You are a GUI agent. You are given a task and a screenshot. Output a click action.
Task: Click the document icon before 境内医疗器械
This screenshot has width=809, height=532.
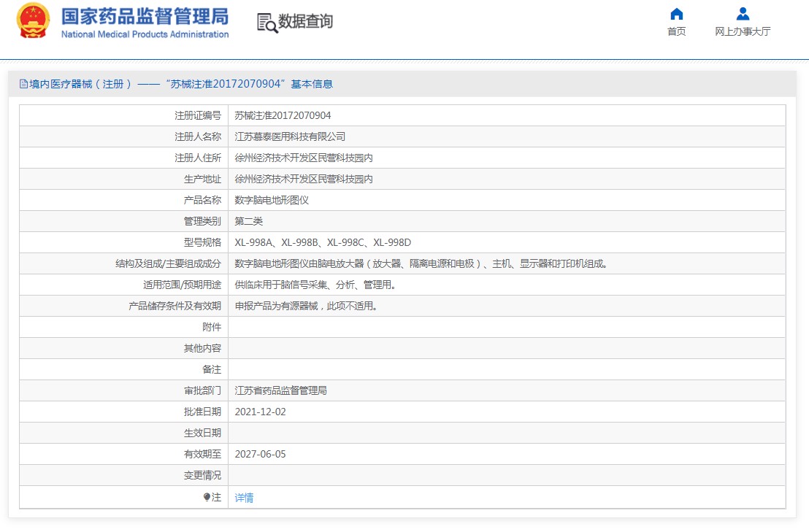pos(24,83)
